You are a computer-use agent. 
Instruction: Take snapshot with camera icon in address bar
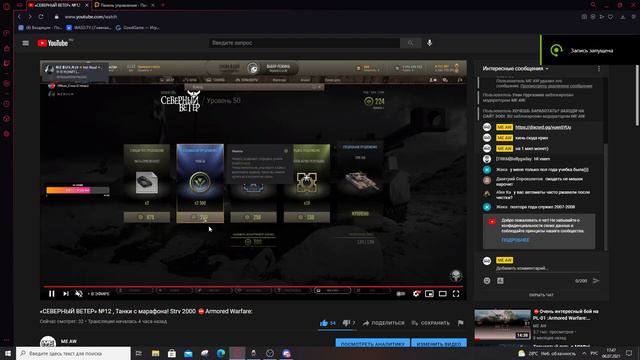click(584, 17)
